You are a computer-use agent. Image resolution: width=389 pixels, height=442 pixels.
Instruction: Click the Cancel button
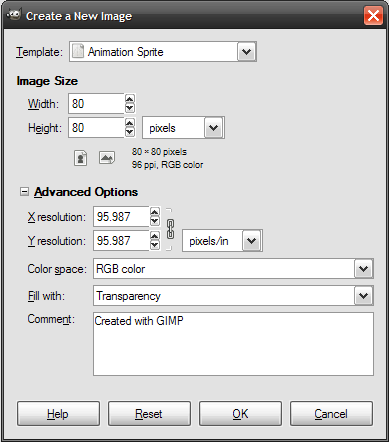[x=331, y=414]
